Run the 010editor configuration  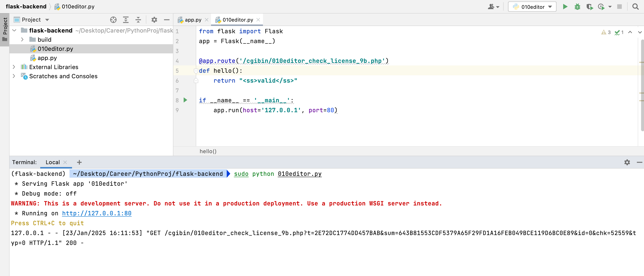click(565, 7)
